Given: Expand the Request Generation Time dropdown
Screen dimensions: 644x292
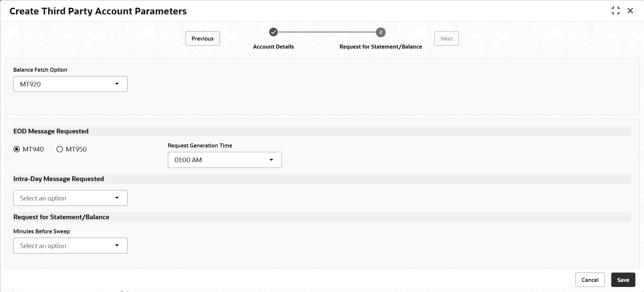Looking at the screenshot, I should coord(225,160).
